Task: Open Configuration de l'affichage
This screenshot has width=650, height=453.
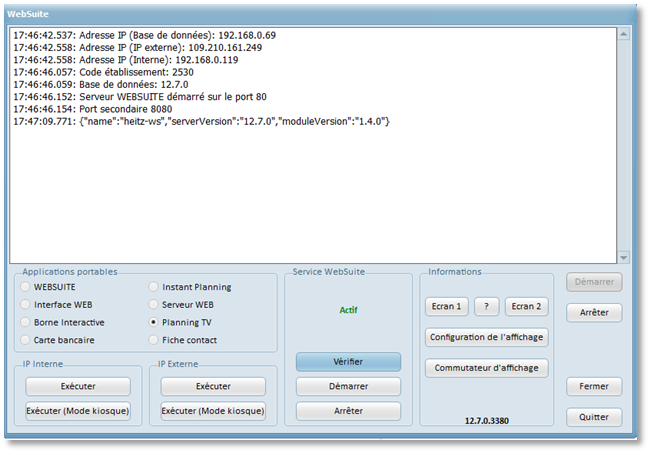Action: tap(486, 337)
